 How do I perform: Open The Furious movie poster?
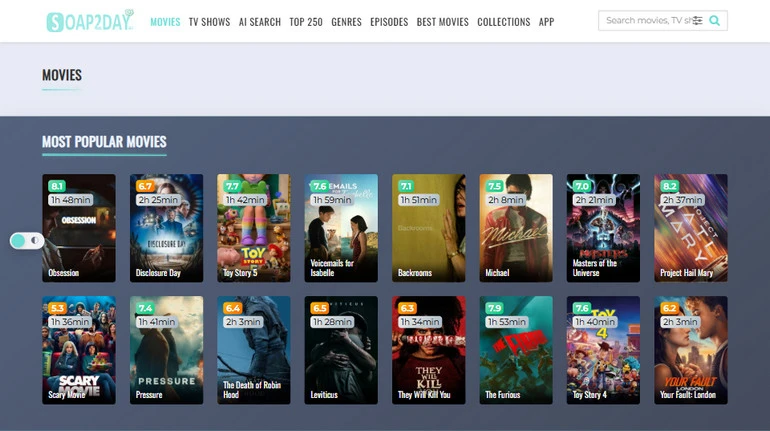(x=516, y=350)
